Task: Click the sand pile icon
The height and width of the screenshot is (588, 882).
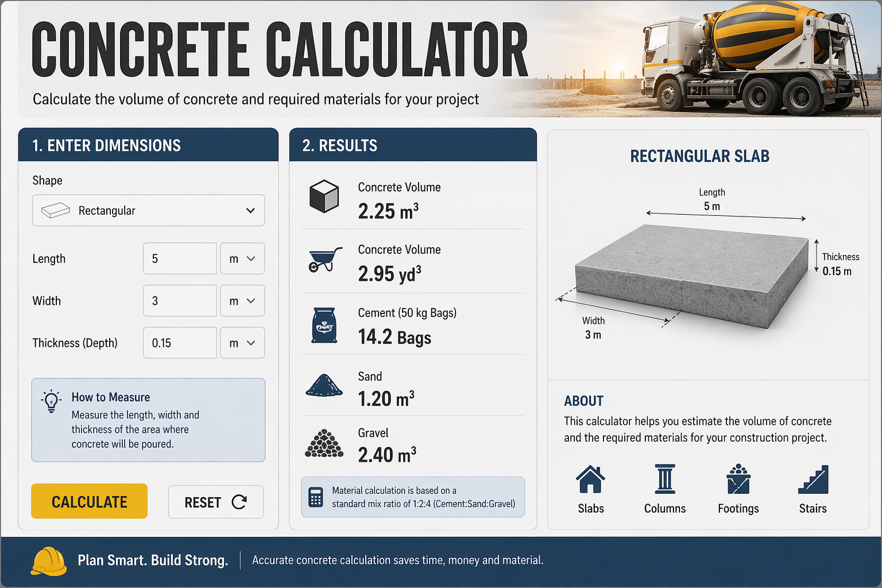Action: pyautogui.click(x=324, y=385)
